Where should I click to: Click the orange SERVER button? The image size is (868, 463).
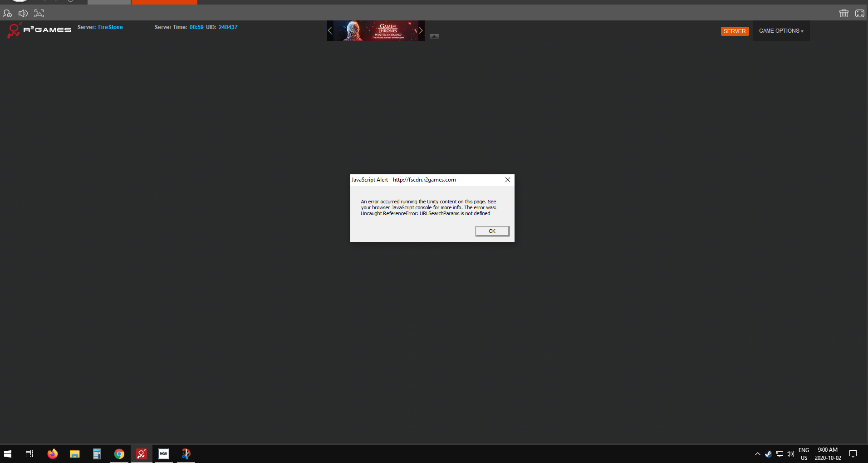click(734, 31)
